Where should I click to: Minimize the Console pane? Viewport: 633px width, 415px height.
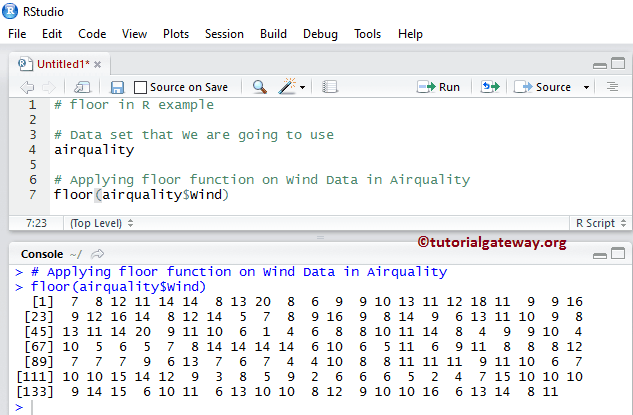click(x=599, y=255)
